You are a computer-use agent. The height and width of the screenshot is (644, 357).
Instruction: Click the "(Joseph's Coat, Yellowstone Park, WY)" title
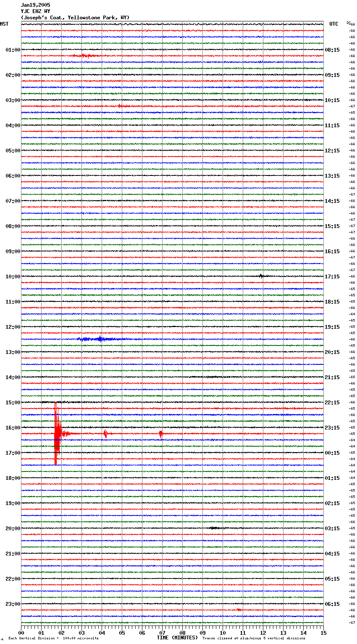(75, 18)
